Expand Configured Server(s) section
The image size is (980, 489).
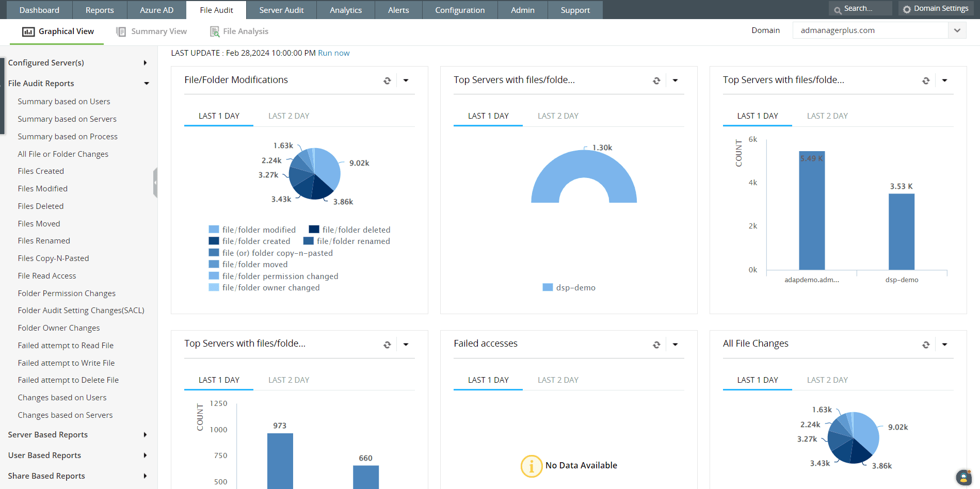tap(145, 63)
